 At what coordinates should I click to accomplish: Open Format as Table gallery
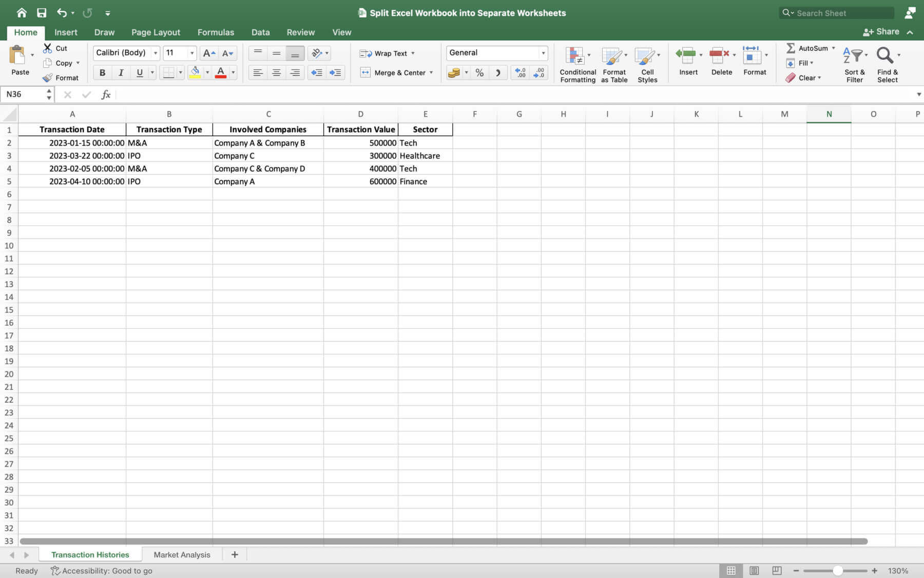pyautogui.click(x=614, y=64)
